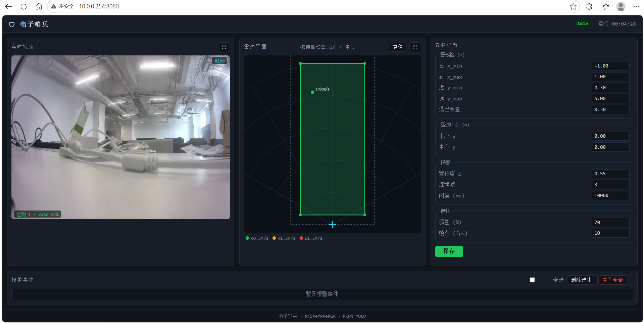This screenshot has height=323, width=644.
Task: Click the bottom-right guard zone corner handle
Action: 365,215
